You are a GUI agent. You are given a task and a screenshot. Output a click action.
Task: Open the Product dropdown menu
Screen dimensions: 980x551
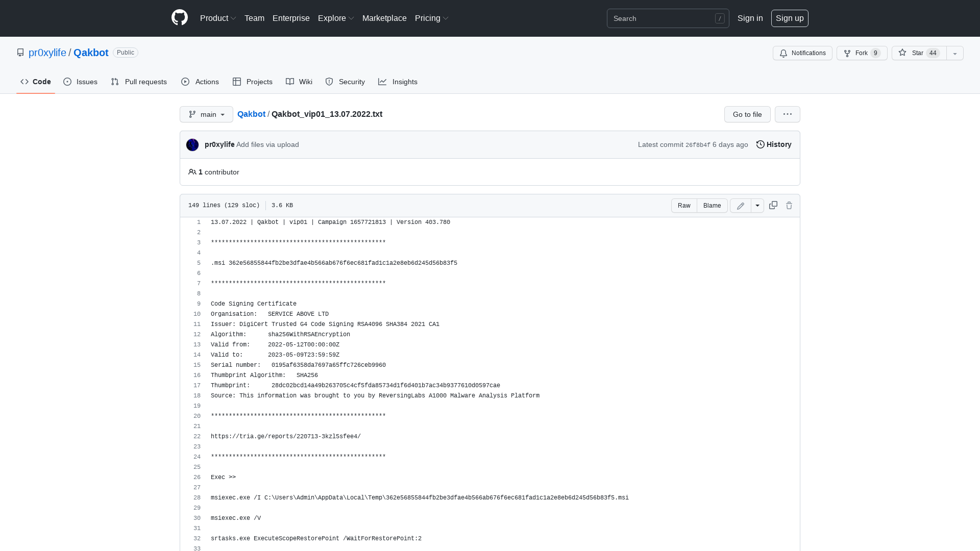point(218,18)
